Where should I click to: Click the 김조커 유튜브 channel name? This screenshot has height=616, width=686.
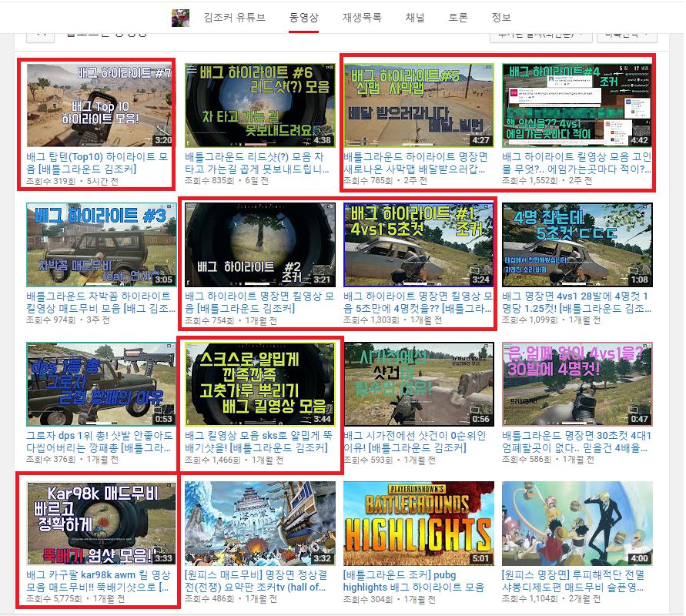point(235,18)
